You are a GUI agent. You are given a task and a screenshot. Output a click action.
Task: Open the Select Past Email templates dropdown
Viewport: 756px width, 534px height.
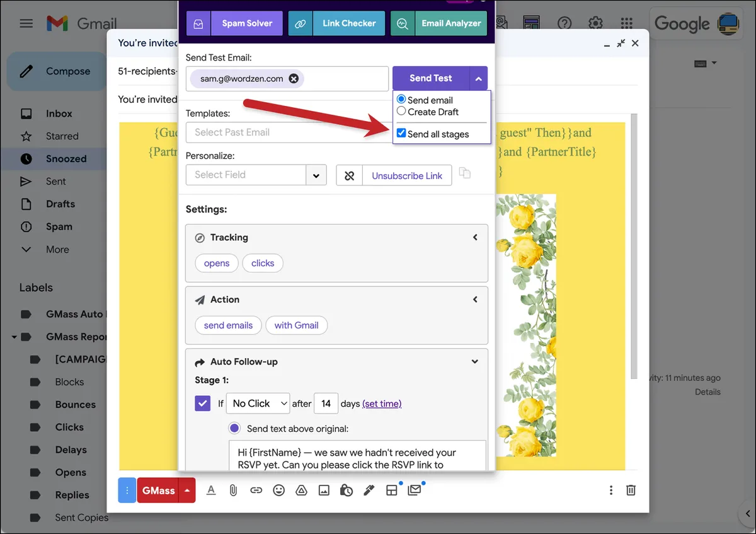coord(289,132)
